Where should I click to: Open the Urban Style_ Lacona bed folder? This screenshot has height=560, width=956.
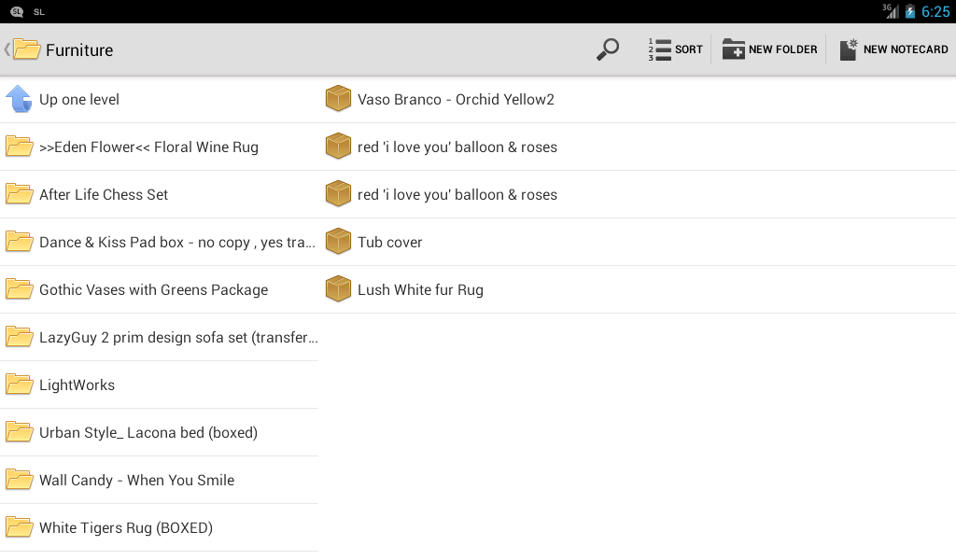[148, 432]
